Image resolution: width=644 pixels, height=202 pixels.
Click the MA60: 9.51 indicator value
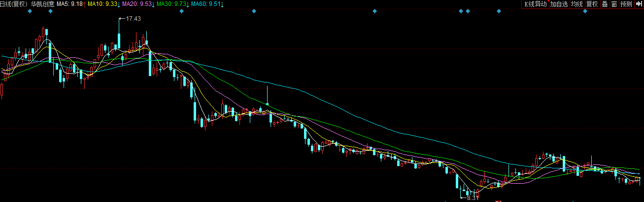click(x=206, y=4)
